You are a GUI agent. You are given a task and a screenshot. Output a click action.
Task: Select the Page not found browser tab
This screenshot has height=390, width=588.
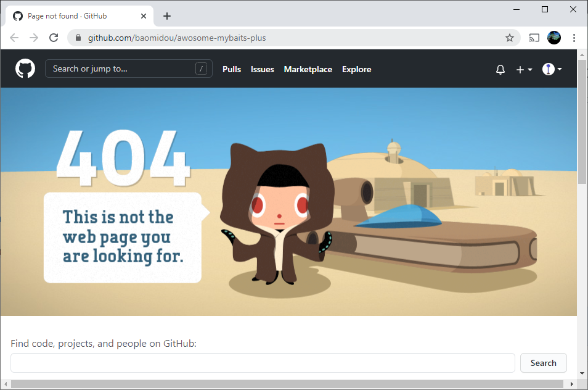pyautogui.click(x=74, y=16)
